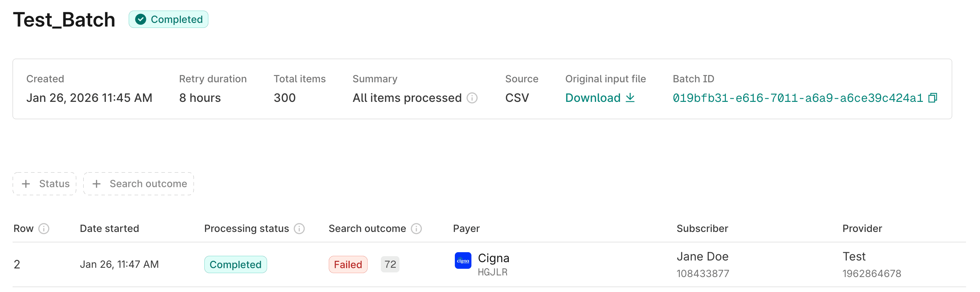The width and height of the screenshot is (980, 292).
Task: Click the plus icon on Search outcome filter
Action: tap(97, 183)
